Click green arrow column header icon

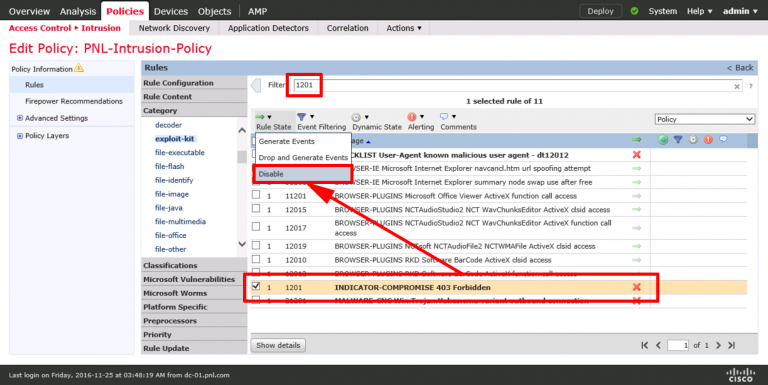point(636,140)
